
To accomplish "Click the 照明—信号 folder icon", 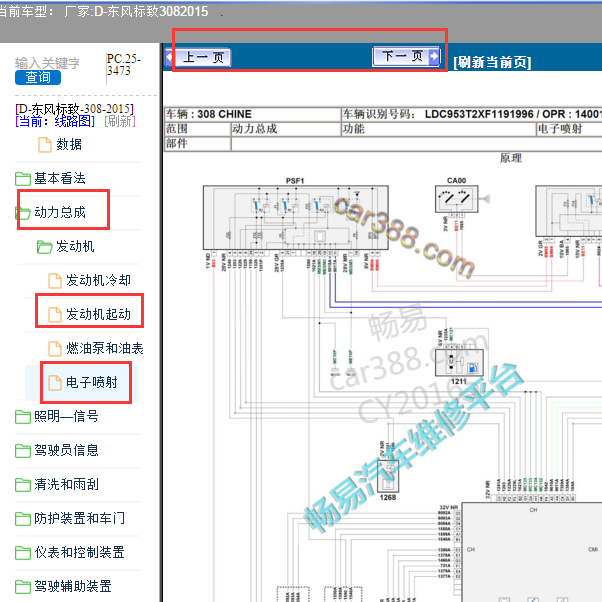I will click(23, 417).
